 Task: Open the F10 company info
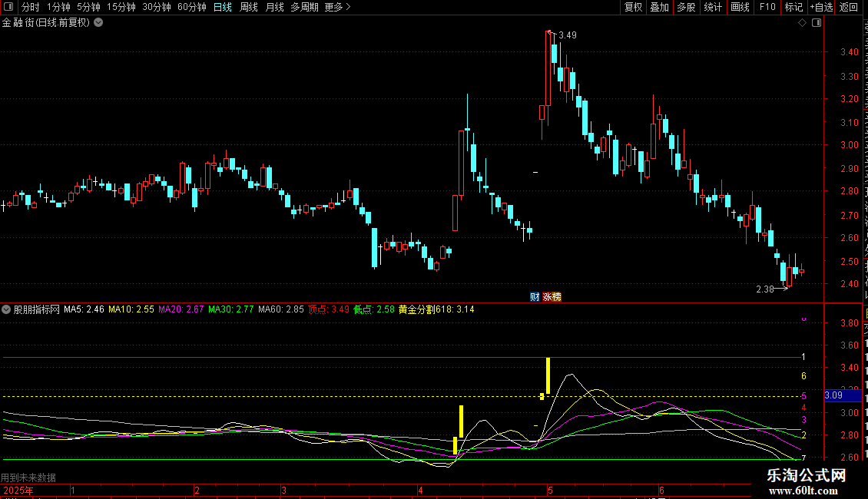click(x=767, y=7)
